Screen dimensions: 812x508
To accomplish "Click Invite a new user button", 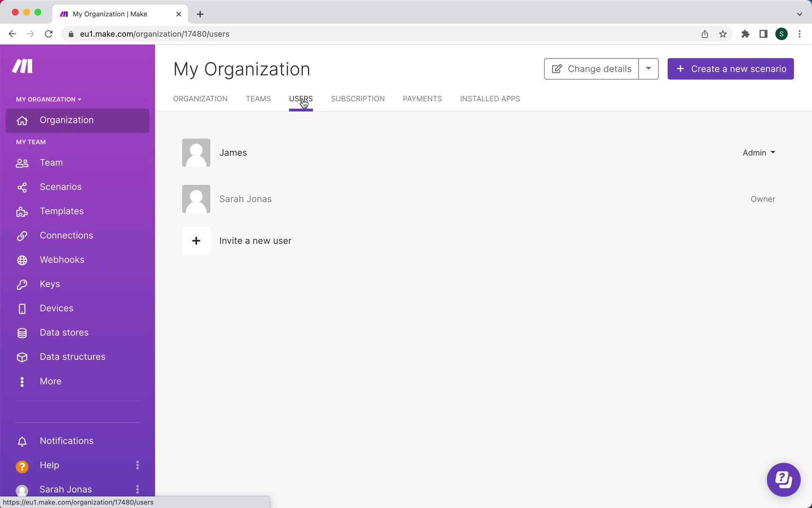I will pos(254,240).
